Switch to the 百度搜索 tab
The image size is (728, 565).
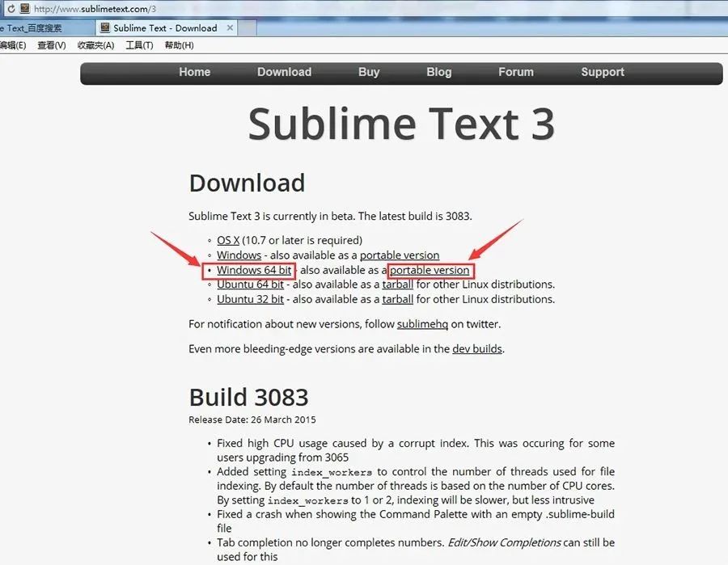[46, 27]
